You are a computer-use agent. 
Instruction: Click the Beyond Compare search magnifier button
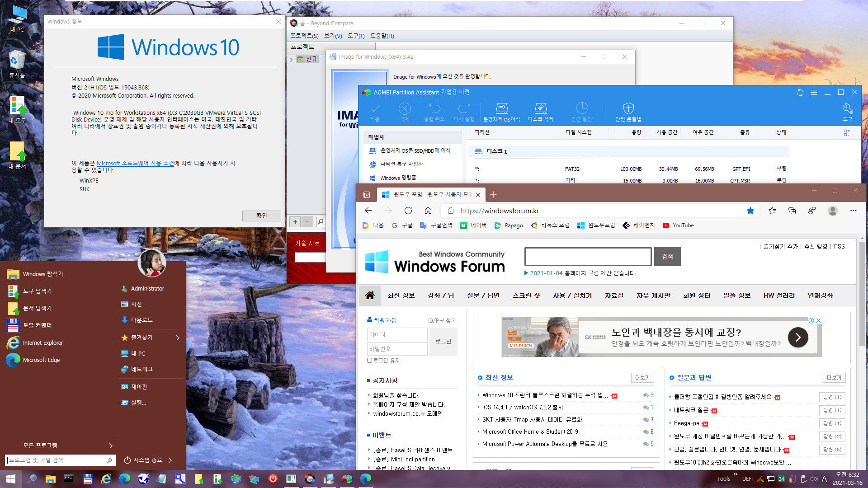tap(321, 222)
